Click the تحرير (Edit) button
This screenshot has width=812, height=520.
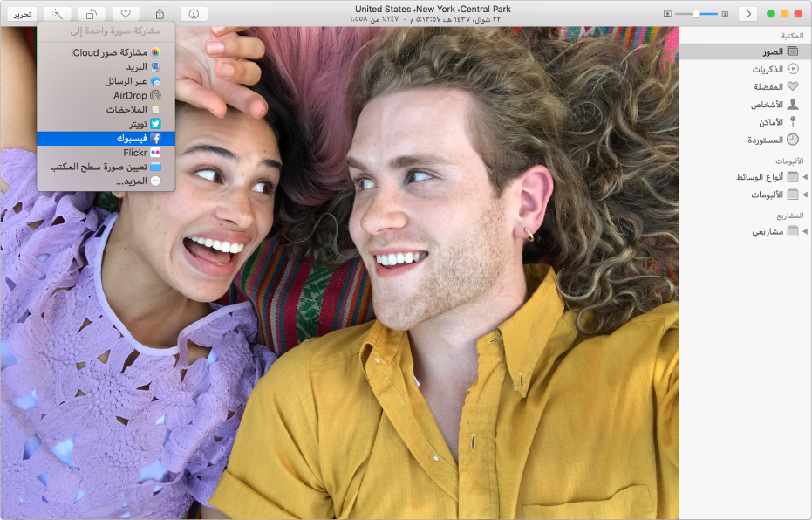tap(23, 14)
